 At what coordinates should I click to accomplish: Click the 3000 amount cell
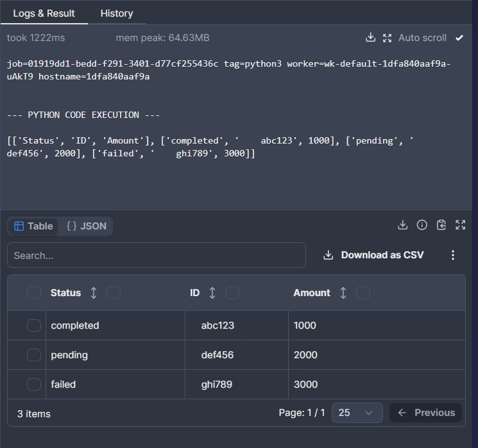[x=377, y=385]
